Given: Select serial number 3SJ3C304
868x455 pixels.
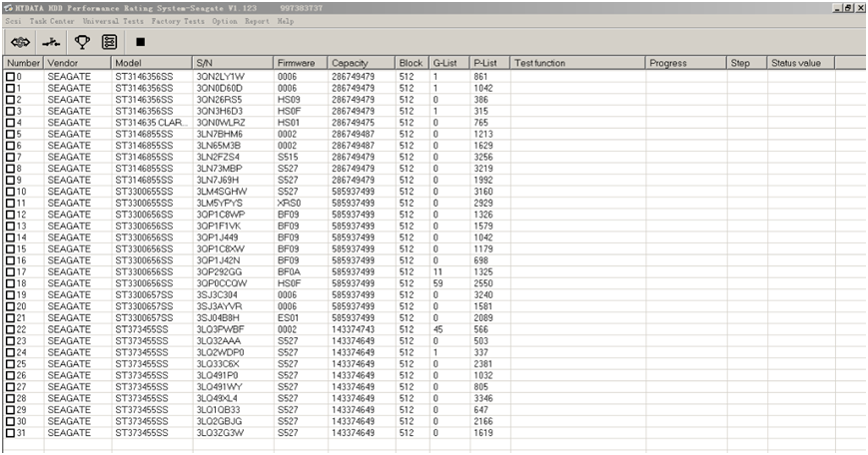Looking at the screenshot, I should [217, 294].
